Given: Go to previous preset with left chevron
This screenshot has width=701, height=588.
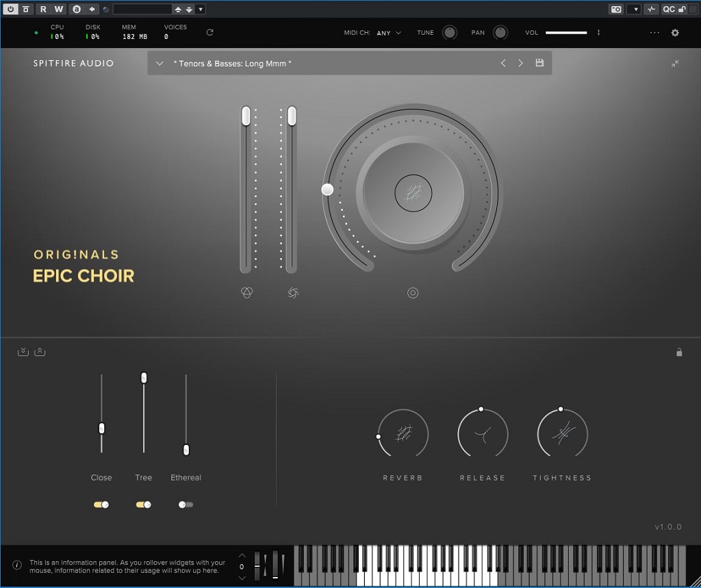Looking at the screenshot, I should 503,63.
